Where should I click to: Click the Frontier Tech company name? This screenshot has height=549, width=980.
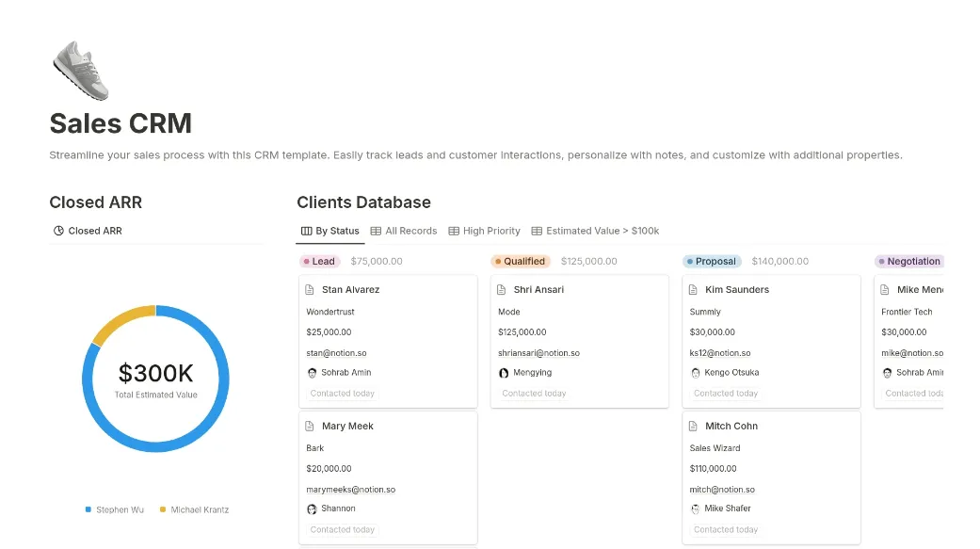(x=907, y=312)
